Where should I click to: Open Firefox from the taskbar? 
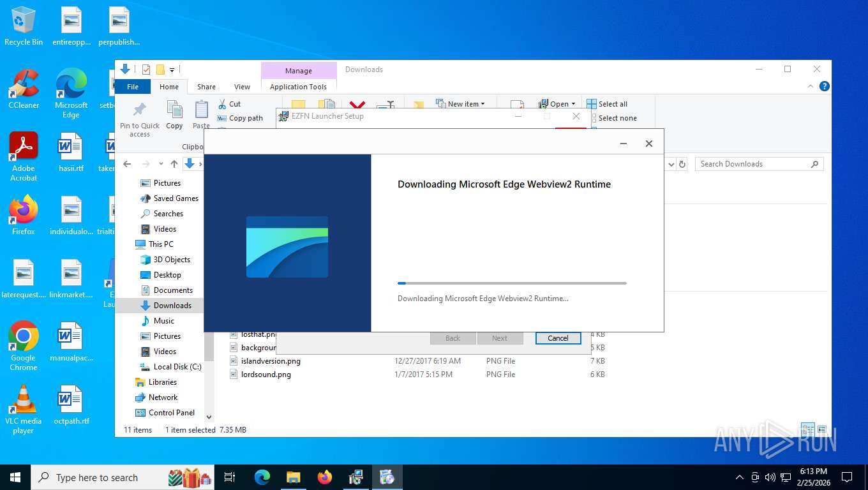coord(325,477)
